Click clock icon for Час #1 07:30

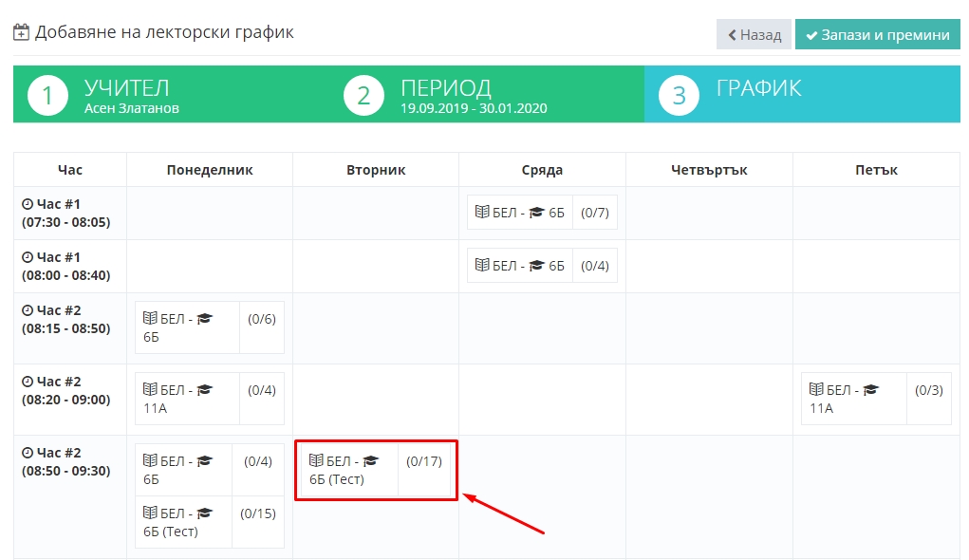(28, 204)
